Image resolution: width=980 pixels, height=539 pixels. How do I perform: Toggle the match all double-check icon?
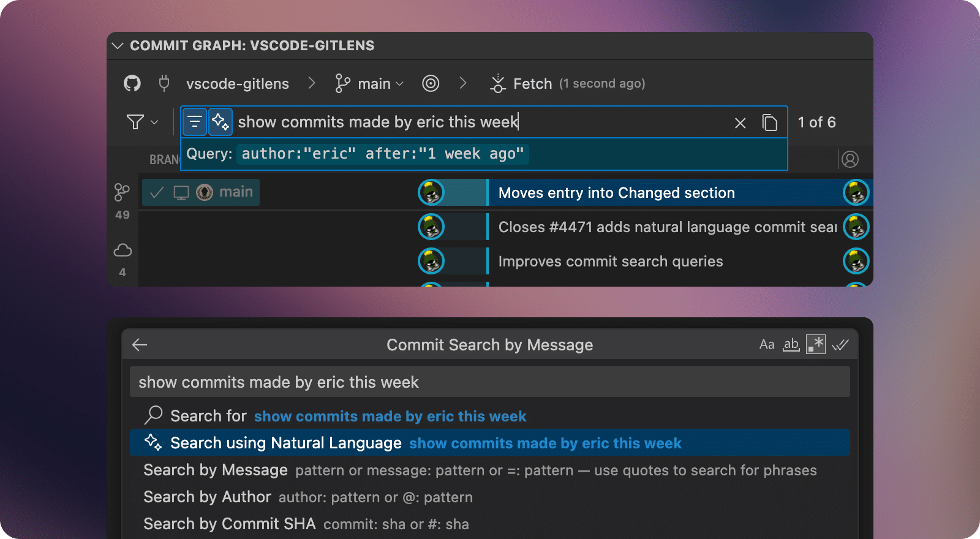840,345
